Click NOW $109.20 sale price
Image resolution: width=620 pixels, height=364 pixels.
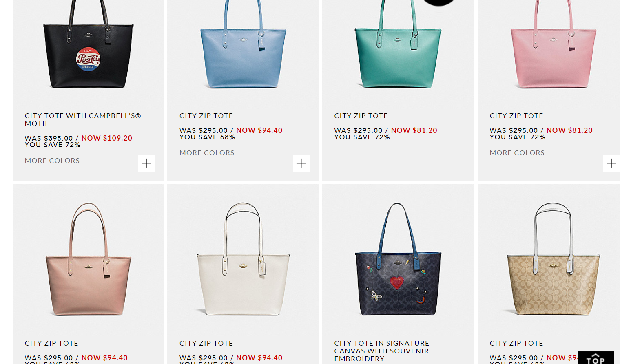tap(107, 138)
